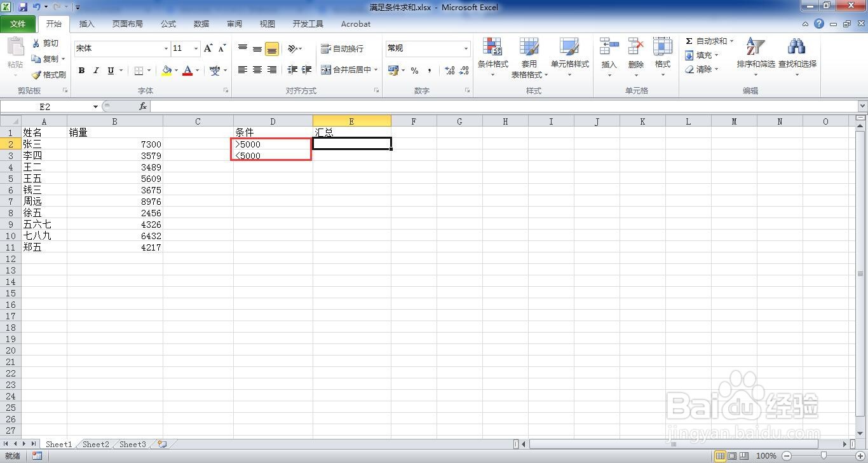Click decrease decimal icon
868x463 pixels.
(464, 70)
